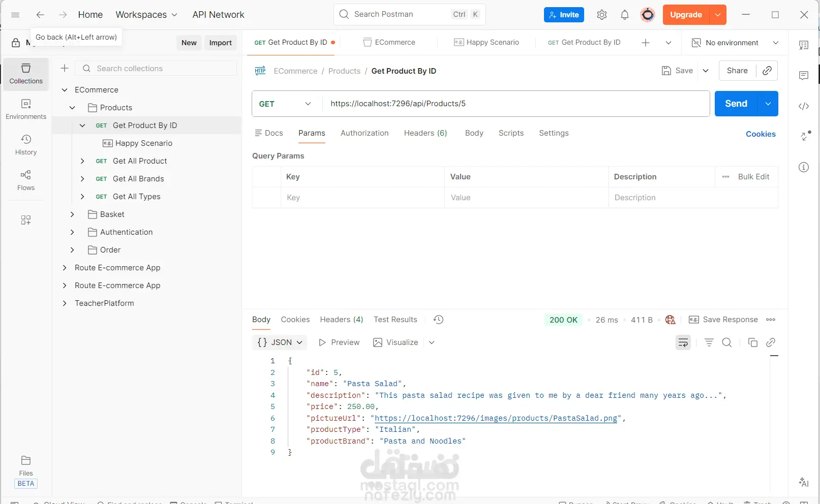Image resolution: width=820 pixels, height=504 pixels.
Task: Click the Share button
Action: (x=737, y=71)
